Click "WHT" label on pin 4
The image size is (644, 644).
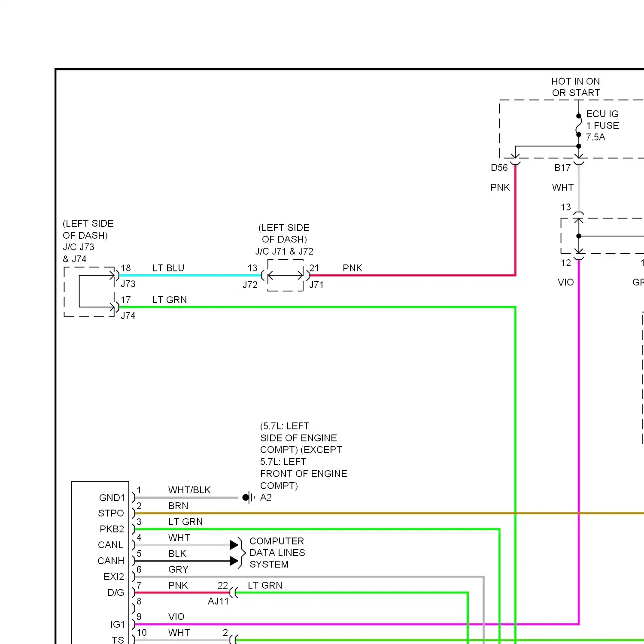click(179, 538)
